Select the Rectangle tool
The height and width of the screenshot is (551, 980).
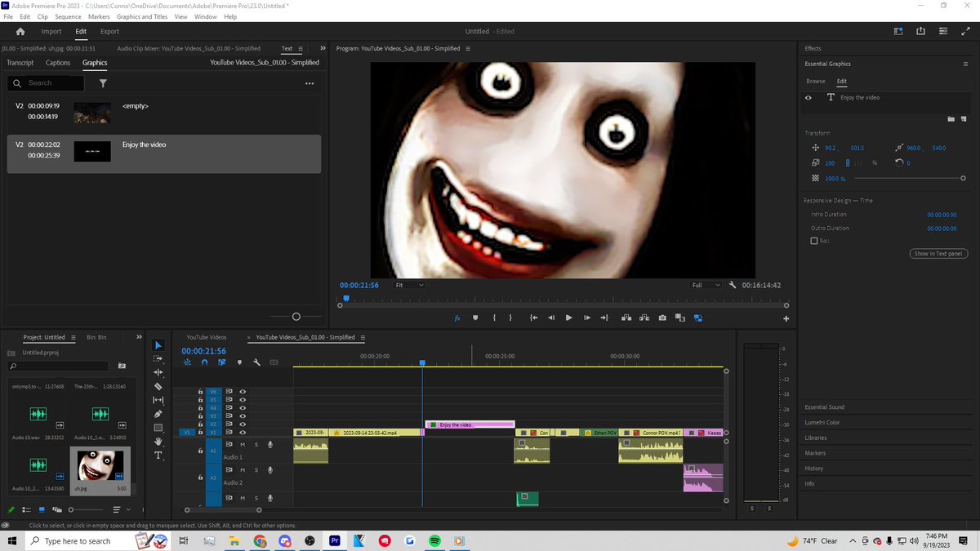pyautogui.click(x=158, y=428)
